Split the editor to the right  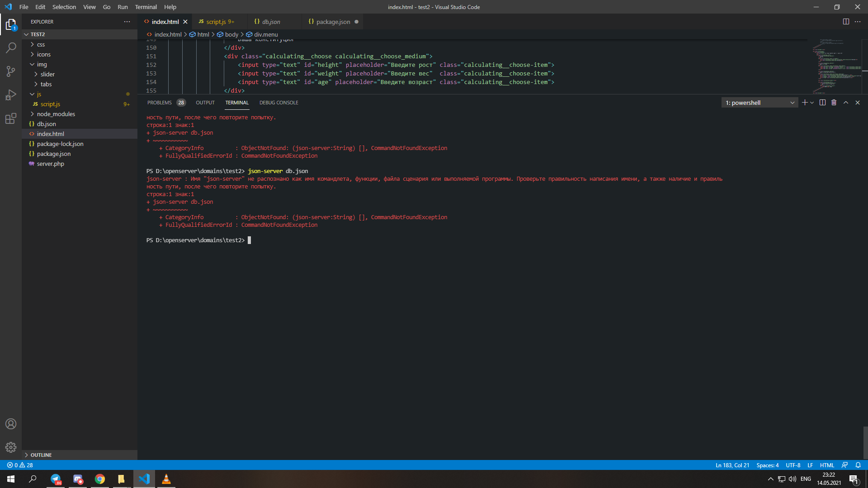846,22
